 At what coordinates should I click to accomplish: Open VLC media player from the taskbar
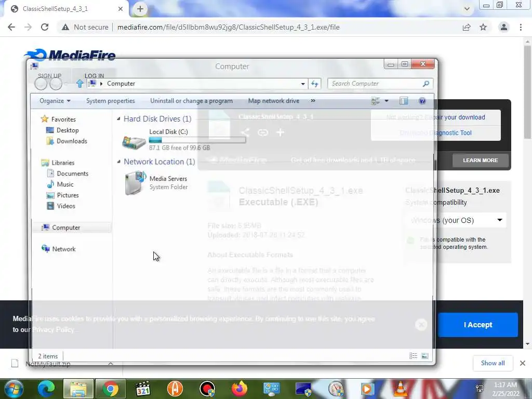[401, 389]
